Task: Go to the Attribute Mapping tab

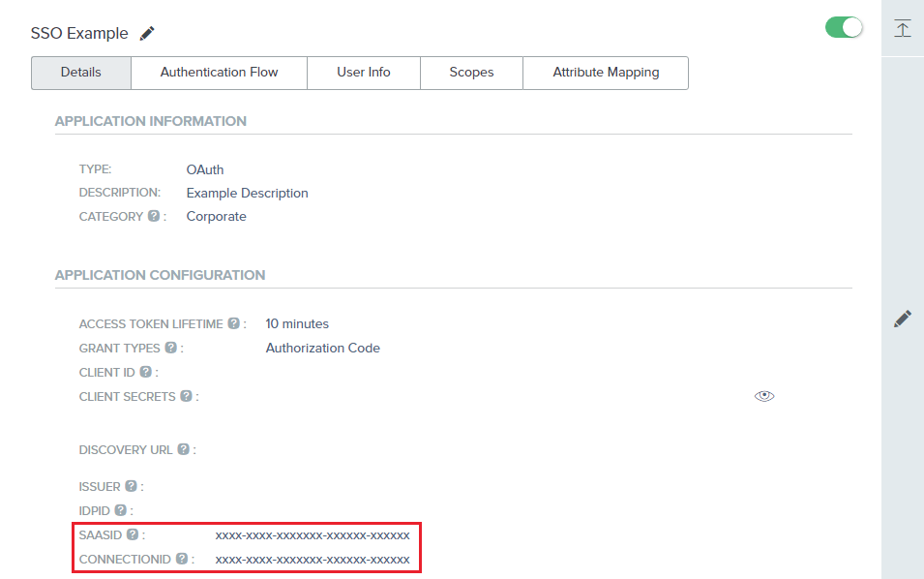Action: pyautogui.click(x=606, y=72)
